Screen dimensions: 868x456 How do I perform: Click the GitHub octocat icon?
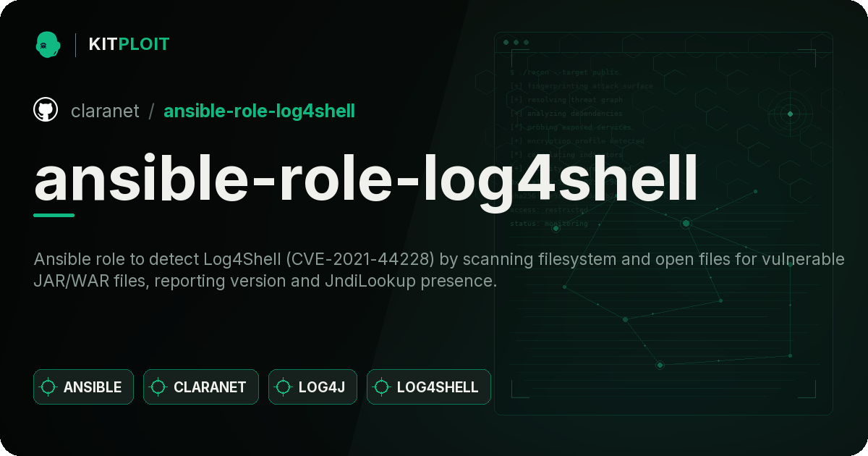click(46, 110)
